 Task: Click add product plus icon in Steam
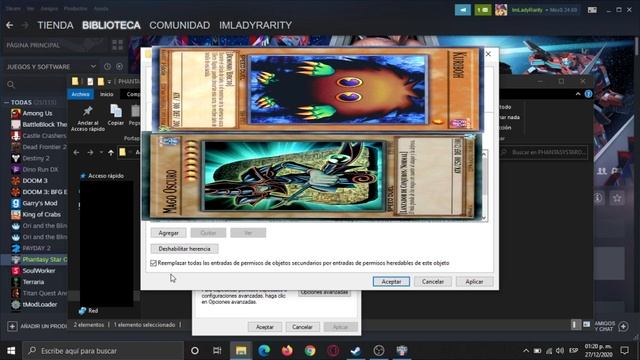(12, 326)
